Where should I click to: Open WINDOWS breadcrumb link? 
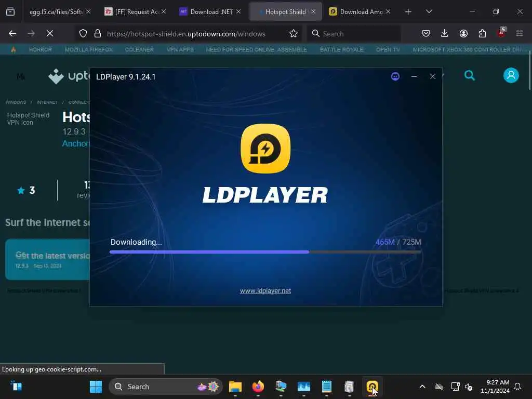tap(16, 102)
